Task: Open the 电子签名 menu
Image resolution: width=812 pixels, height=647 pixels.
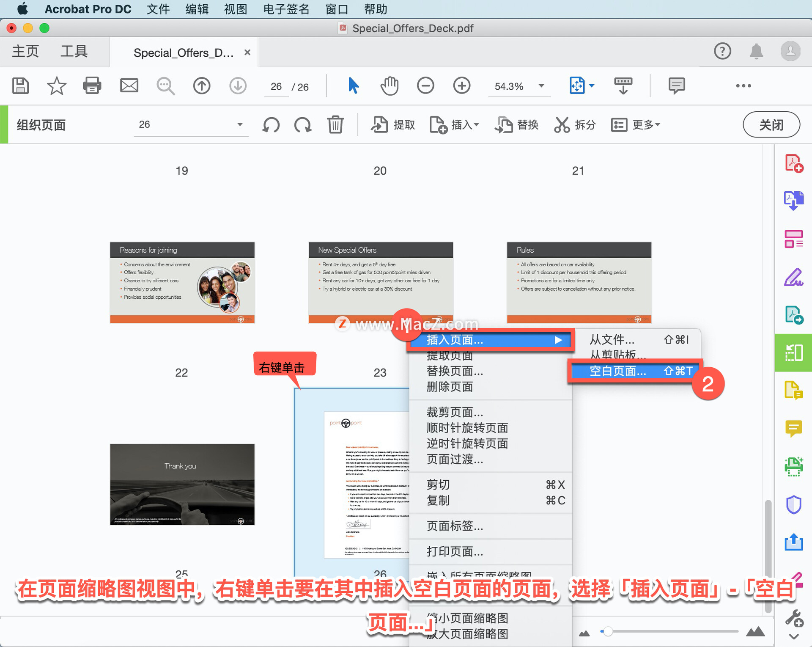Action: [x=286, y=9]
